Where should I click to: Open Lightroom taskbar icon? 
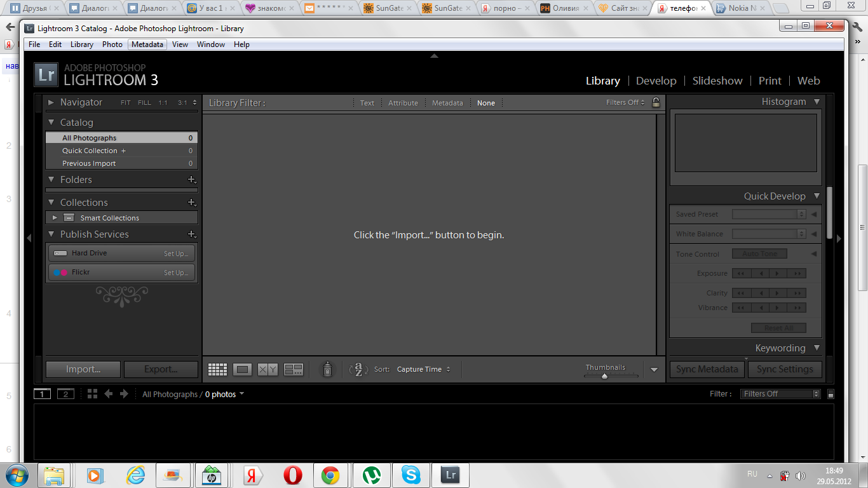coord(451,475)
